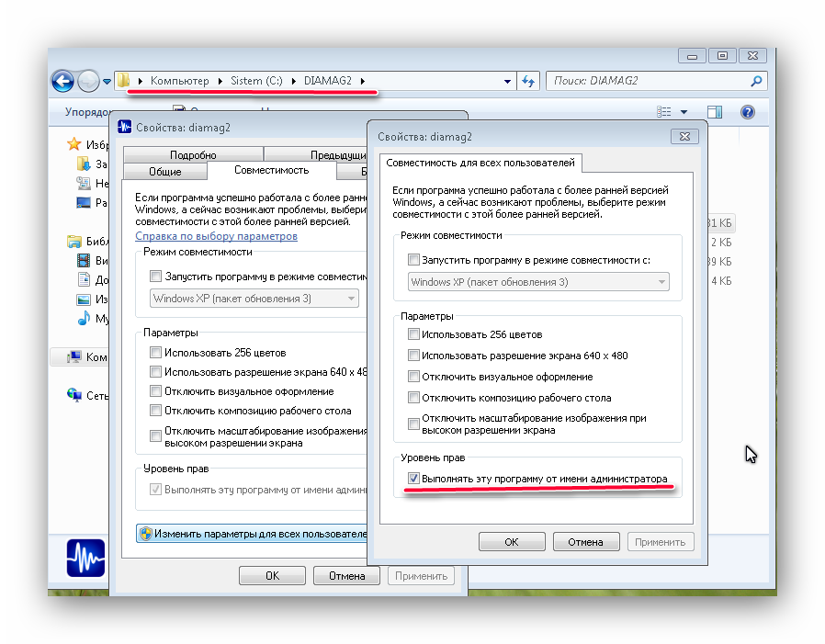Switch to Общие tab in back dialog
825x644 pixels.
click(x=165, y=172)
